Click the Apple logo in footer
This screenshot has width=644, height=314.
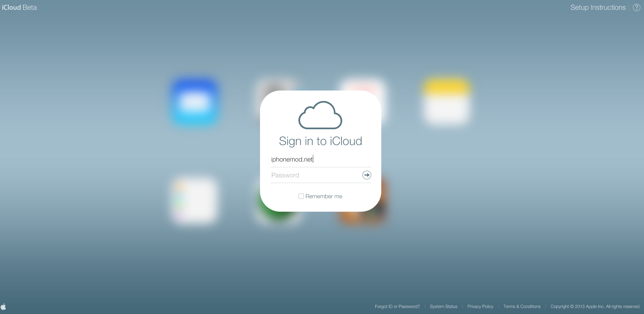click(x=3, y=307)
